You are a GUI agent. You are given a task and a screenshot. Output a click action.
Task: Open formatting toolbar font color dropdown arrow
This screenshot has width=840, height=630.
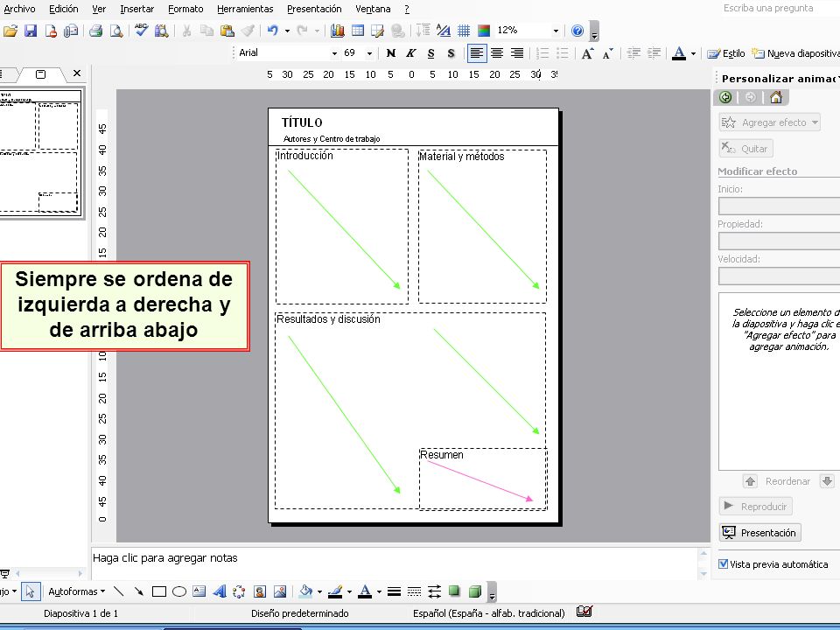point(693,53)
